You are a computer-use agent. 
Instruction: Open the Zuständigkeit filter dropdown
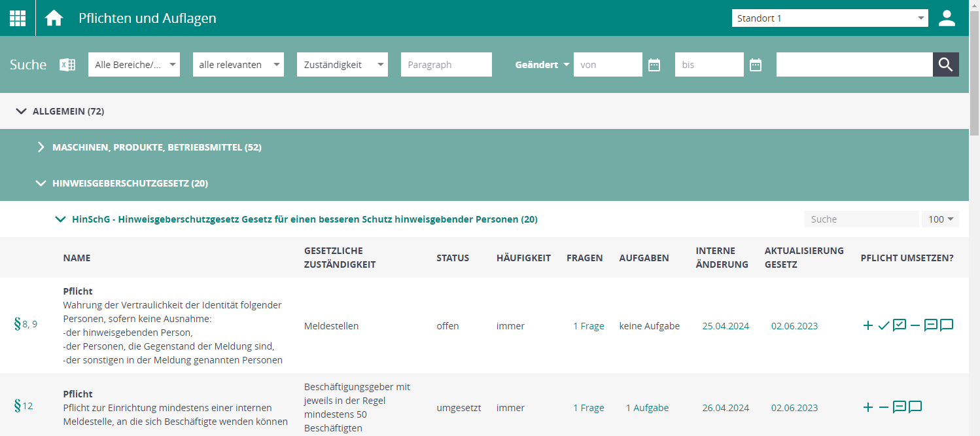342,64
